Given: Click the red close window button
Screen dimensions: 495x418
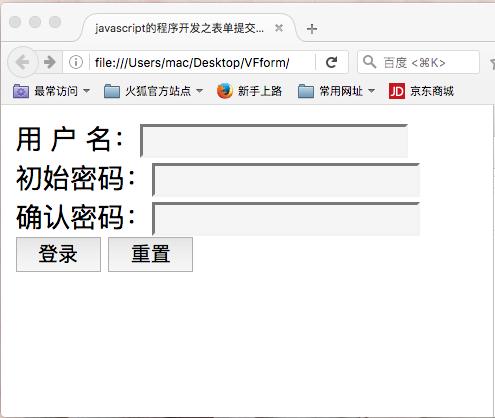Looking at the screenshot, I should pyautogui.click(x=15, y=22).
